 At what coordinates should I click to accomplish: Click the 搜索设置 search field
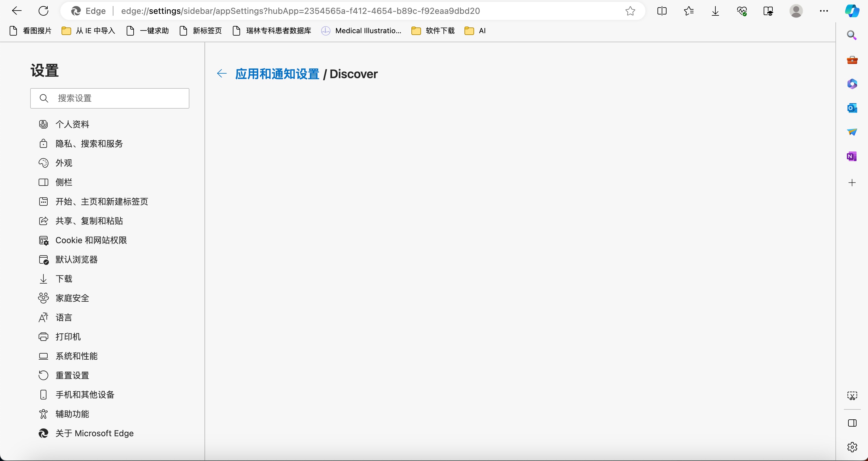110,98
